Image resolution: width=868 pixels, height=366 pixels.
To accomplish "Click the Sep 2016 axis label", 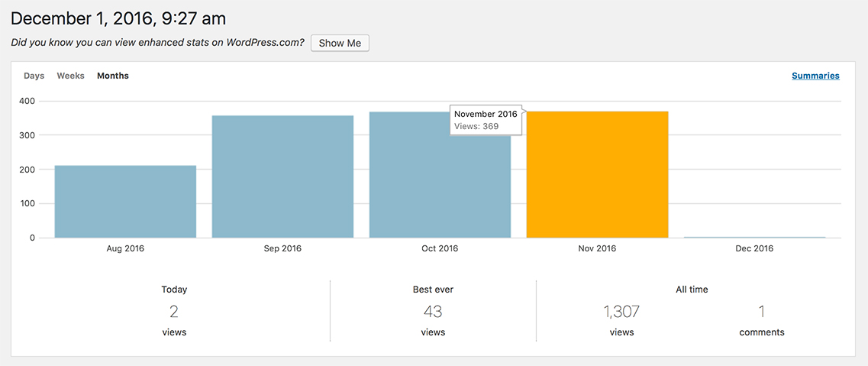I will (283, 248).
